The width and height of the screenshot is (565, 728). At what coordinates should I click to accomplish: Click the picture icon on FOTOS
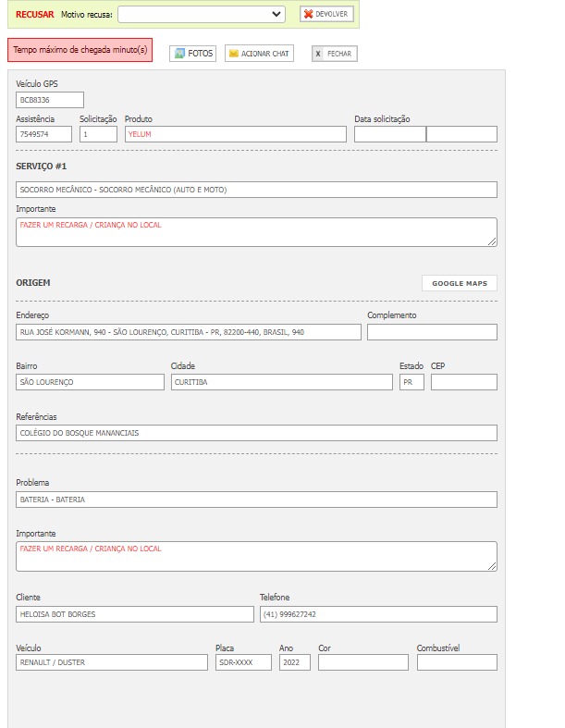pos(179,54)
